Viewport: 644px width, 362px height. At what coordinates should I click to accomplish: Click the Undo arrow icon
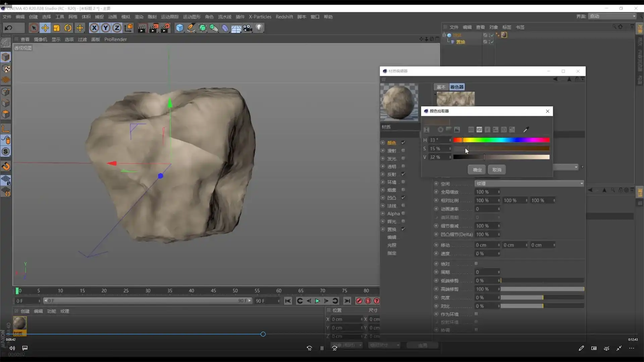tap(8, 28)
